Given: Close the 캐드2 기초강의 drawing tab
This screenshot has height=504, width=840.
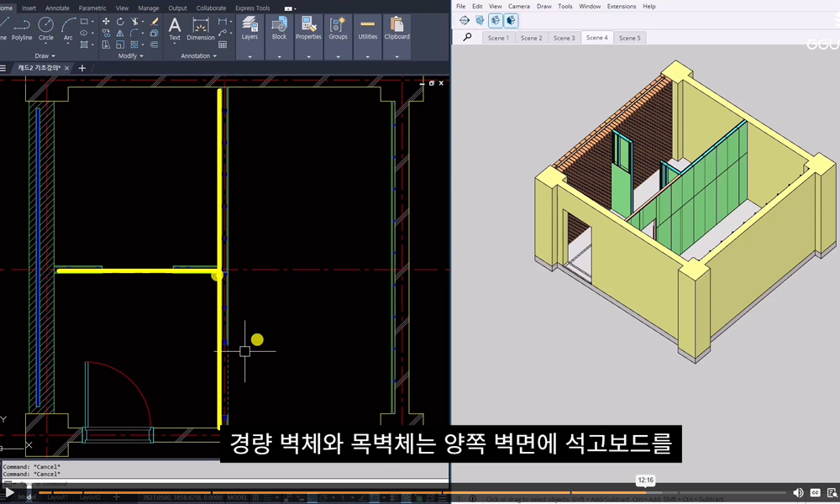Looking at the screenshot, I should tap(66, 68).
